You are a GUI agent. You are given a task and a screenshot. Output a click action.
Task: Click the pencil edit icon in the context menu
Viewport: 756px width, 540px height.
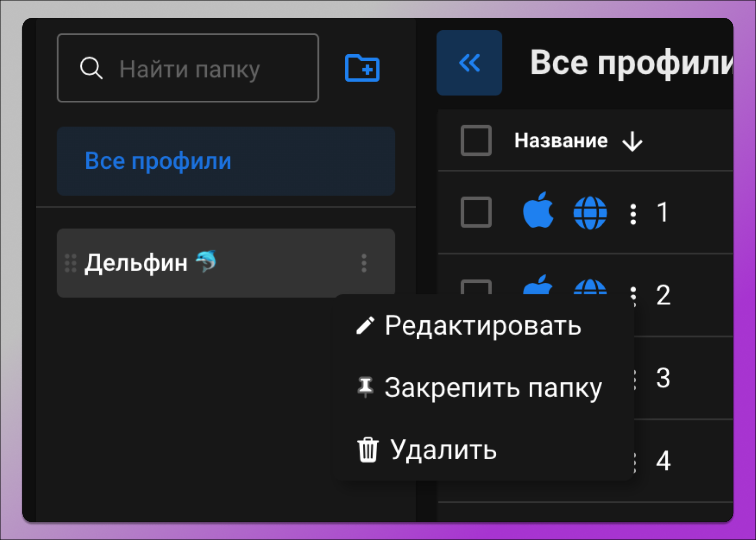pos(366,326)
